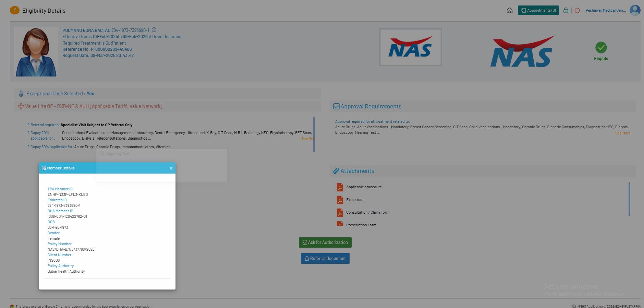
Task: Open the user profile avatar
Action: [635, 10]
